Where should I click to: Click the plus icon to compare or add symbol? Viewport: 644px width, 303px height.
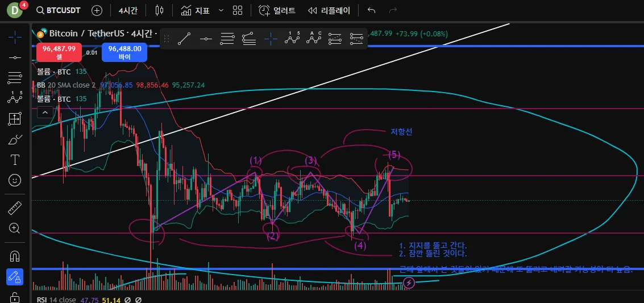point(97,11)
